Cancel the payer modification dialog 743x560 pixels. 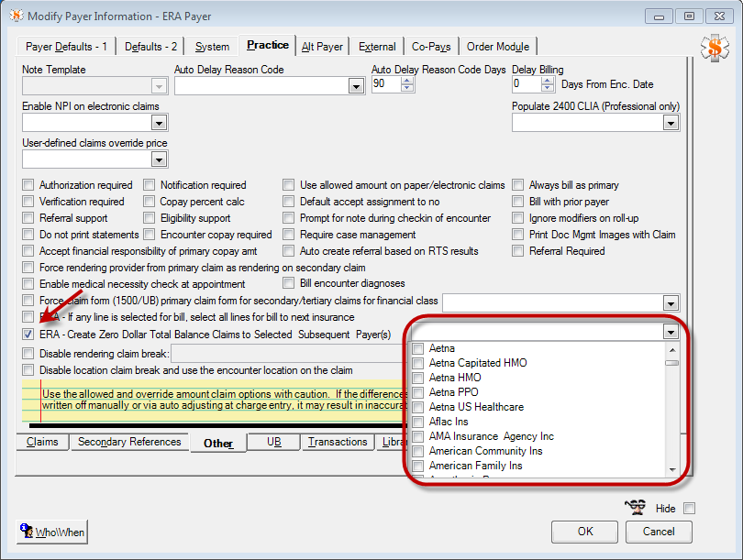tap(659, 531)
